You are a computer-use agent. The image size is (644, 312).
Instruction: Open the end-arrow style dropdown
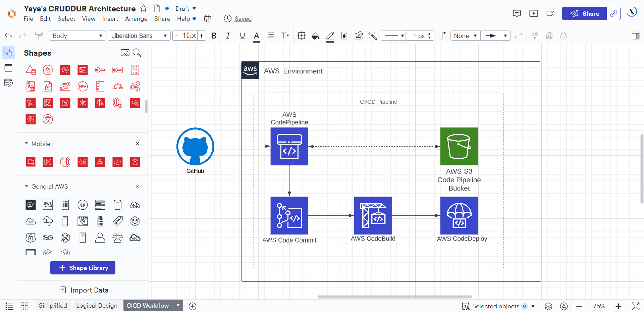coord(496,36)
